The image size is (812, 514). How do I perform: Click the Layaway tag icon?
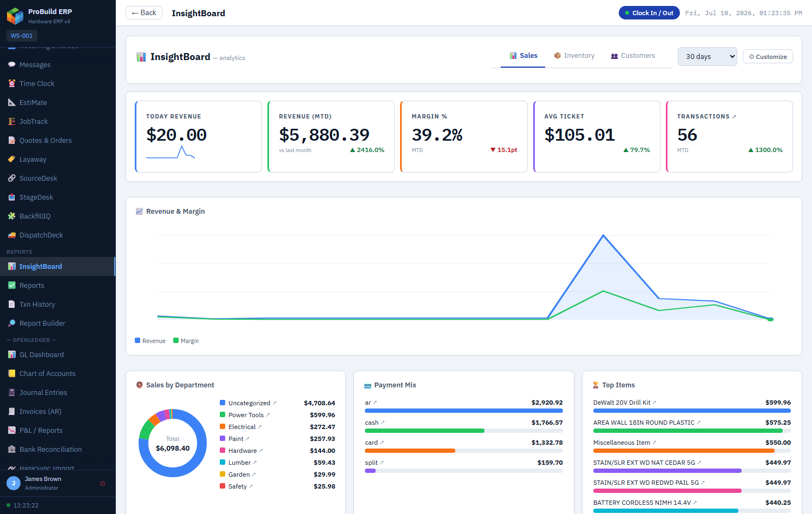(x=11, y=159)
